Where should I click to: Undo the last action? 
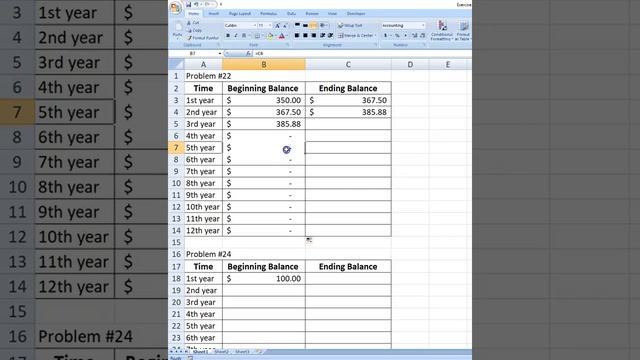tap(196, 4)
